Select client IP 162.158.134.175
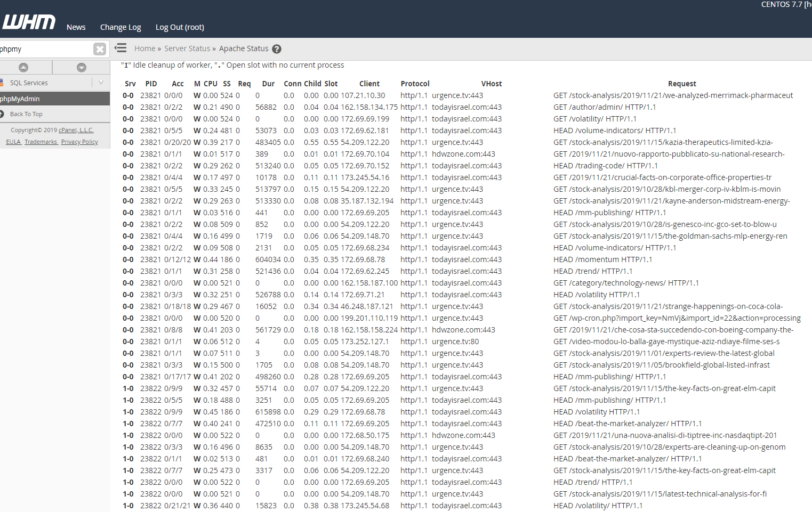 369,107
